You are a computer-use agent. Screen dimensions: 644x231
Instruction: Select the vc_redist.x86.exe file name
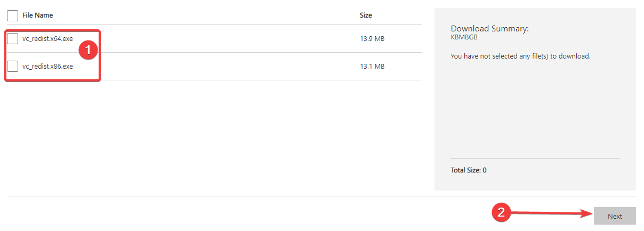tap(47, 67)
